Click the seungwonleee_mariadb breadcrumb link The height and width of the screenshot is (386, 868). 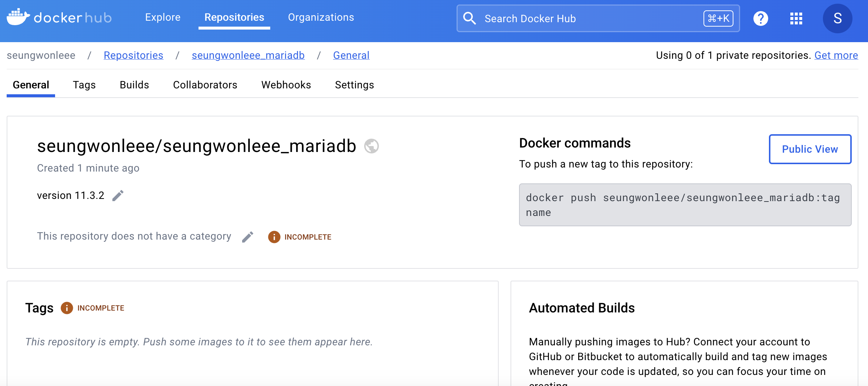pos(248,55)
